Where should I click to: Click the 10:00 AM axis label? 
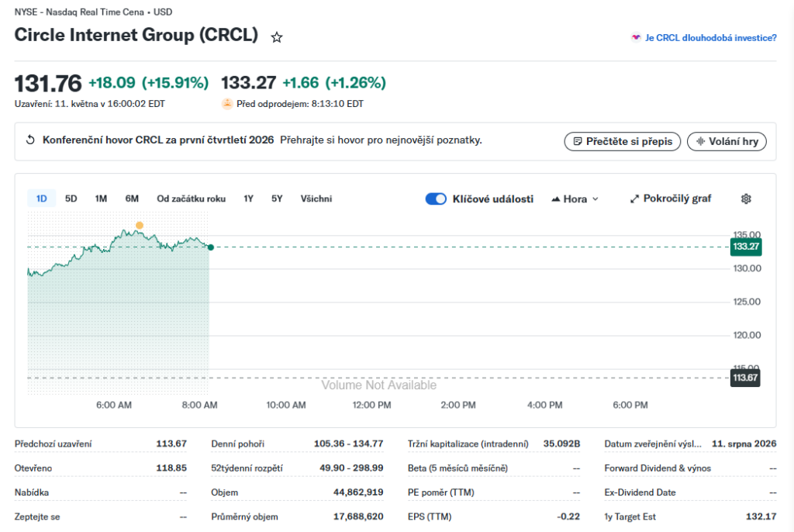point(285,405)
